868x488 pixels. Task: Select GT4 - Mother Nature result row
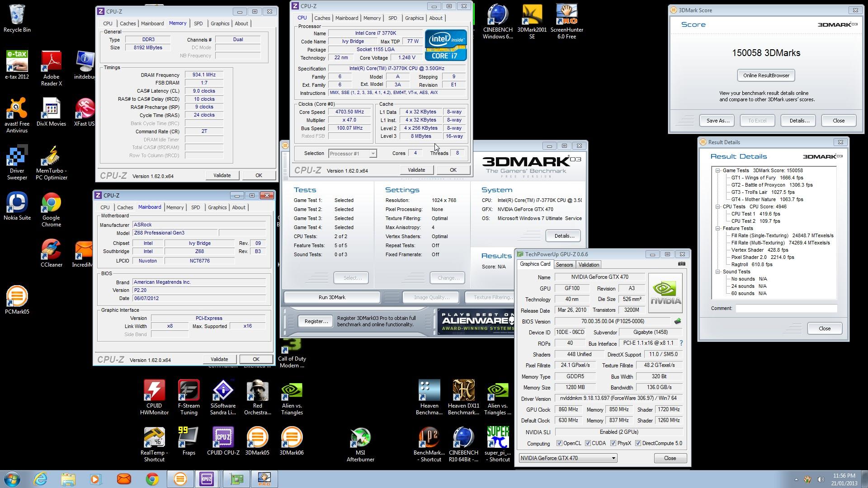[x=767, y=199]
